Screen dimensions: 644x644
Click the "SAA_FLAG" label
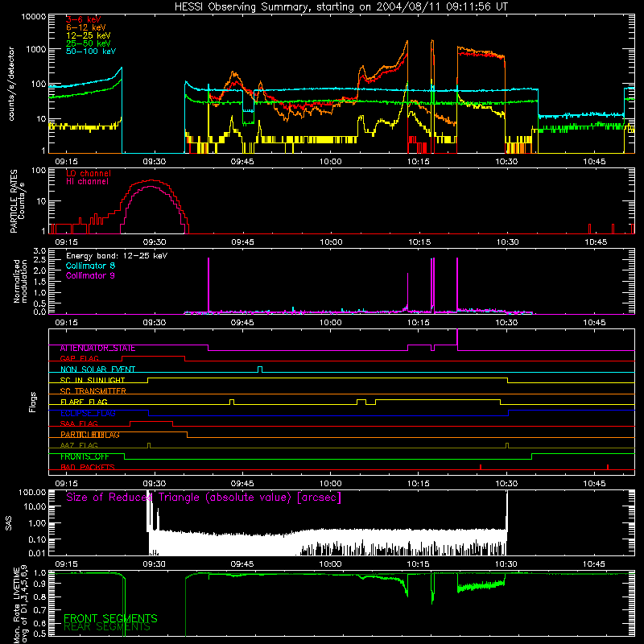click(x=79, y=424)
